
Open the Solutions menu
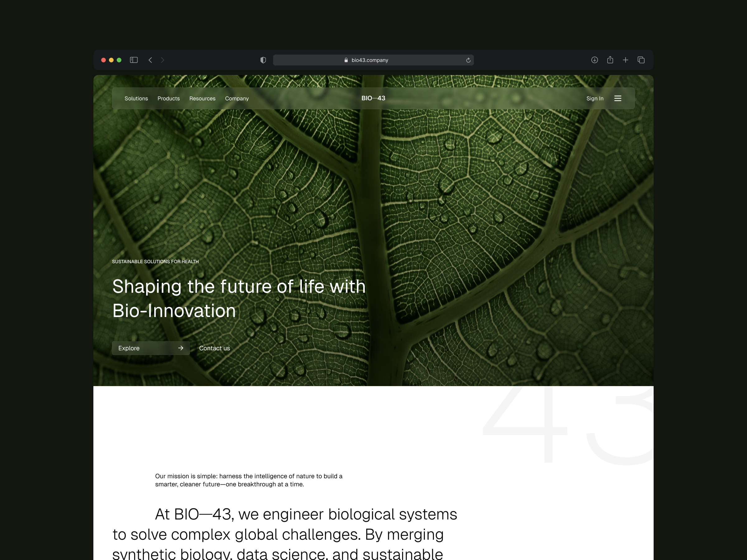tap(136, 98)
